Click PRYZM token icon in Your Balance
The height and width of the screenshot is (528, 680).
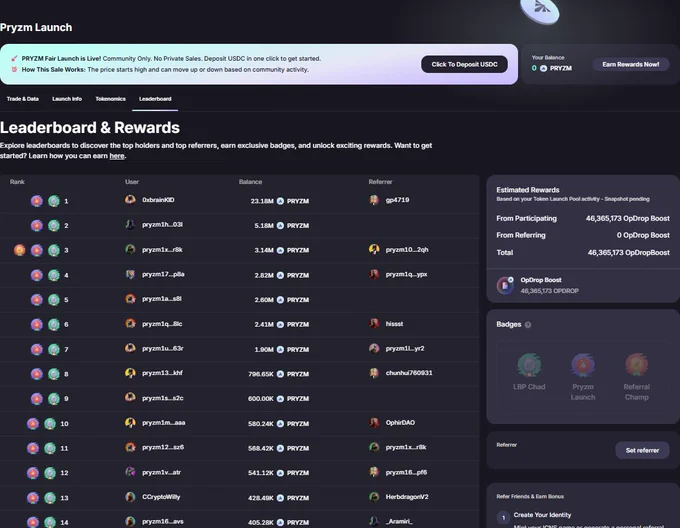pos(543,68)
